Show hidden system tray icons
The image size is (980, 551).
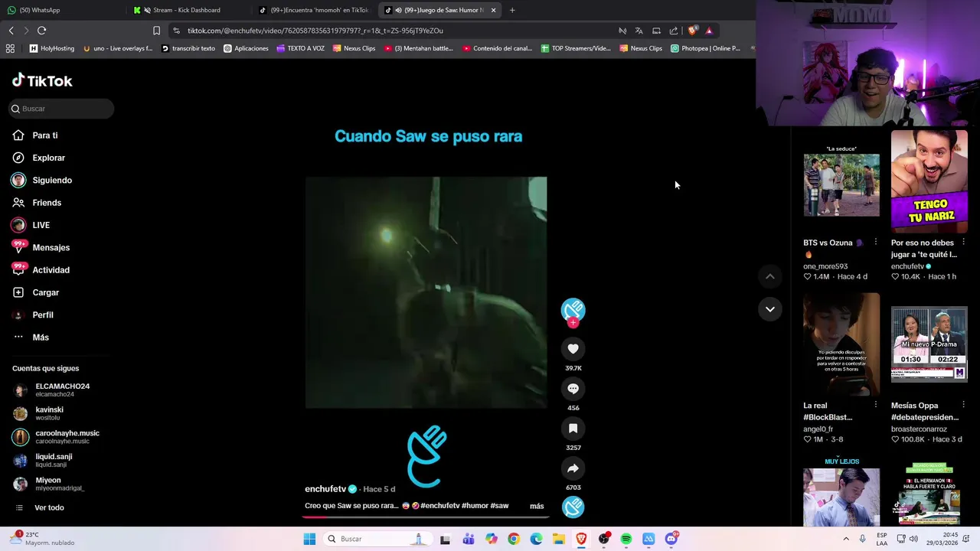[x=846, y=539]
